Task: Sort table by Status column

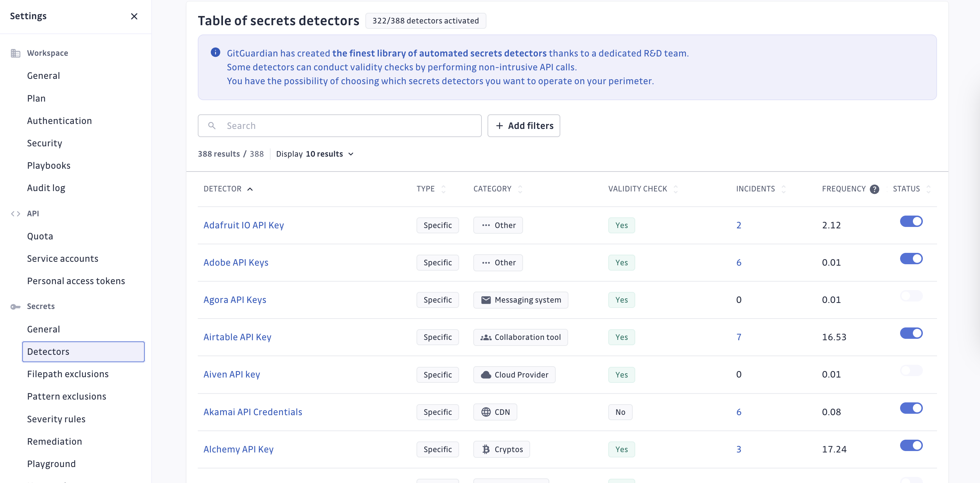Action: click(928, 189)
